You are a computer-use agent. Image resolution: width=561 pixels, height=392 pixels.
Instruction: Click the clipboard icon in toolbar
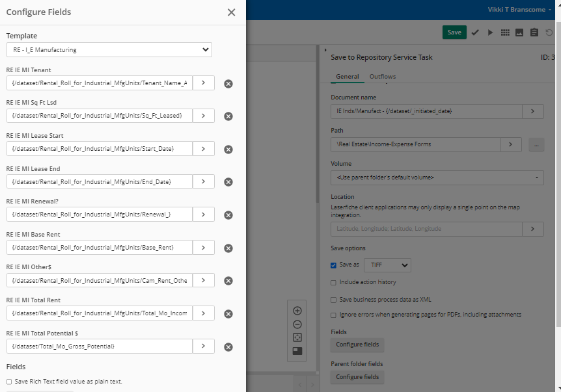click(x=534, y=33)
